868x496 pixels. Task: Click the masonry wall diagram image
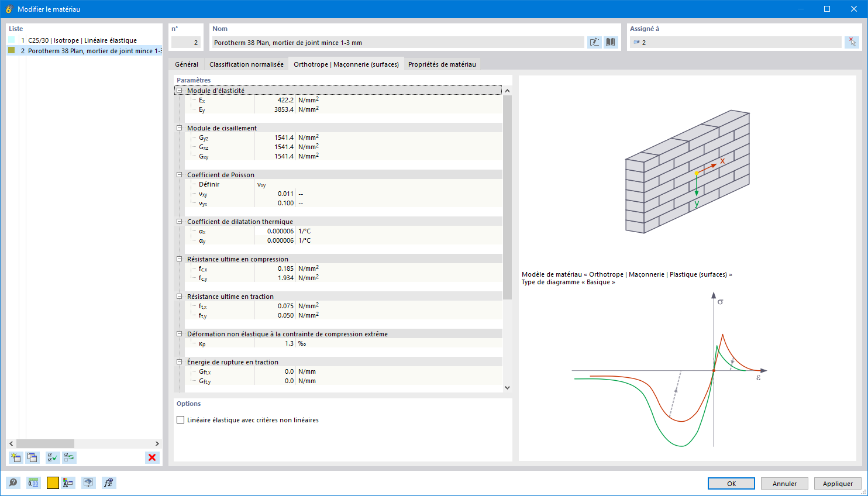click(x=687, y=171)
